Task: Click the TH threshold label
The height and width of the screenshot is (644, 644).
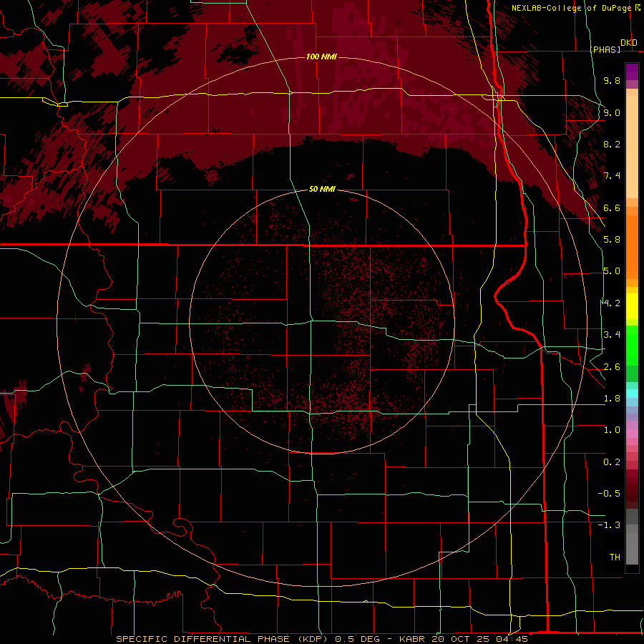Action: (615, 557)
